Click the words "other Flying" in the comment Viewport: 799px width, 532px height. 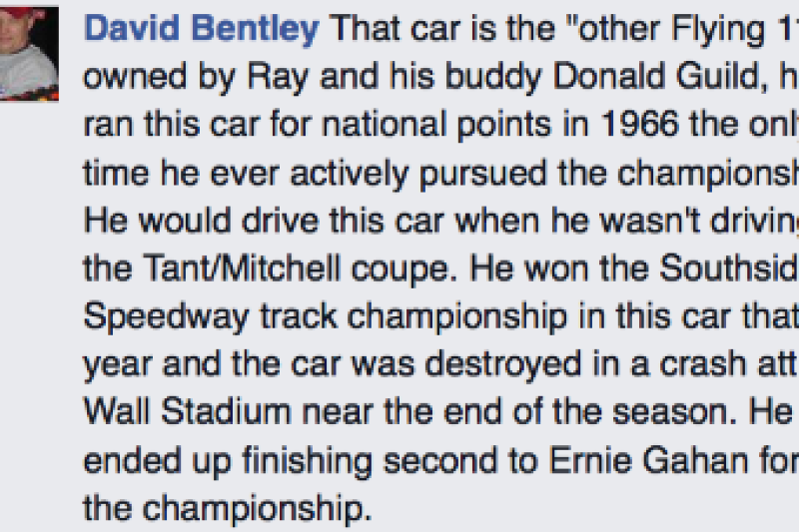[x=667, y=28]
